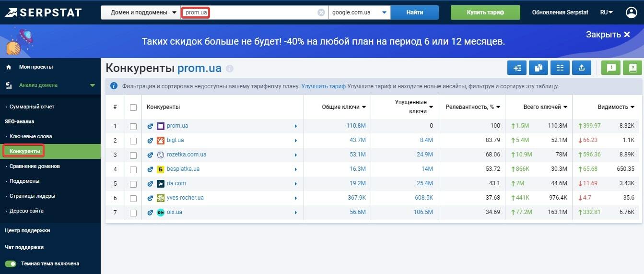
Task: Open the RU language dropdown
Action: pos(607,12)
